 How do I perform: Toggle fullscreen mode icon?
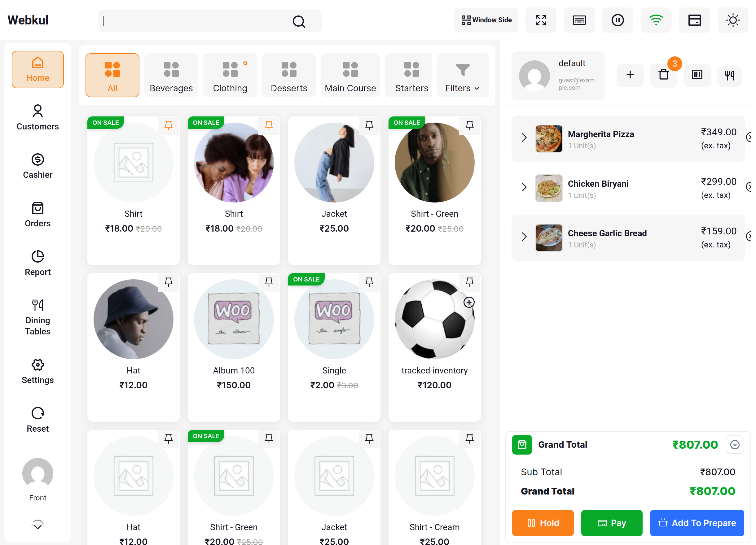pos(541,20)
